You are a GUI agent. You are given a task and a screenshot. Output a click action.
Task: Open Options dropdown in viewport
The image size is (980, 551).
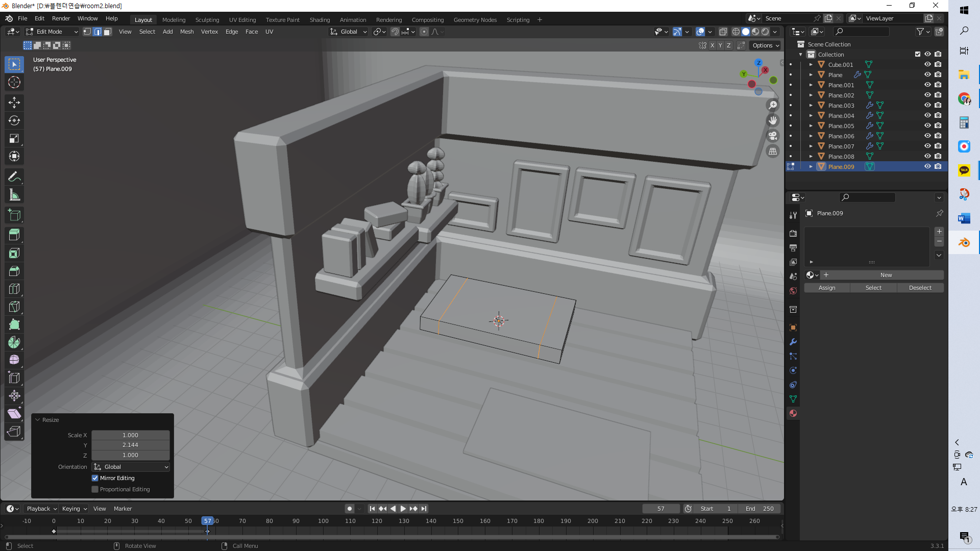pos(766,45)
